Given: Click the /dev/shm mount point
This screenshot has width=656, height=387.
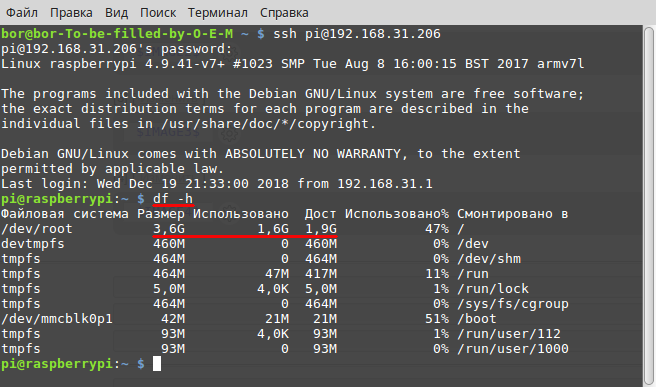Looking at the screenshot, I should 489,259.
